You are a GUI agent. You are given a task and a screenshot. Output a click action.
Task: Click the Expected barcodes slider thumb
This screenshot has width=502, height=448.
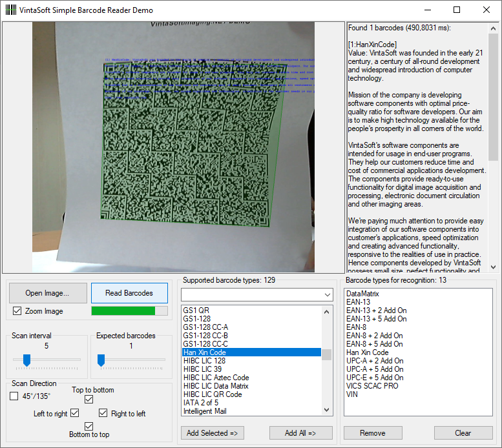[x=101, y=360]
